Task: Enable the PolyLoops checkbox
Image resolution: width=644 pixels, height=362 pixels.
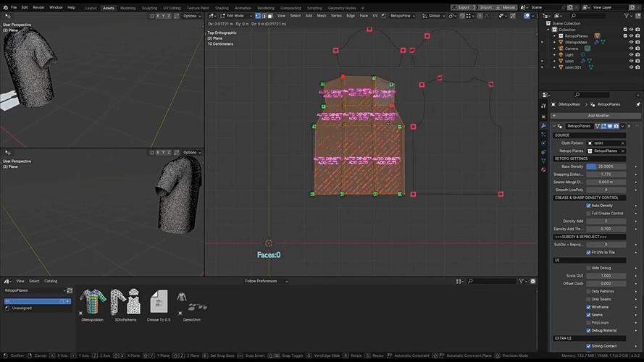Action: [x=588, y=323]
